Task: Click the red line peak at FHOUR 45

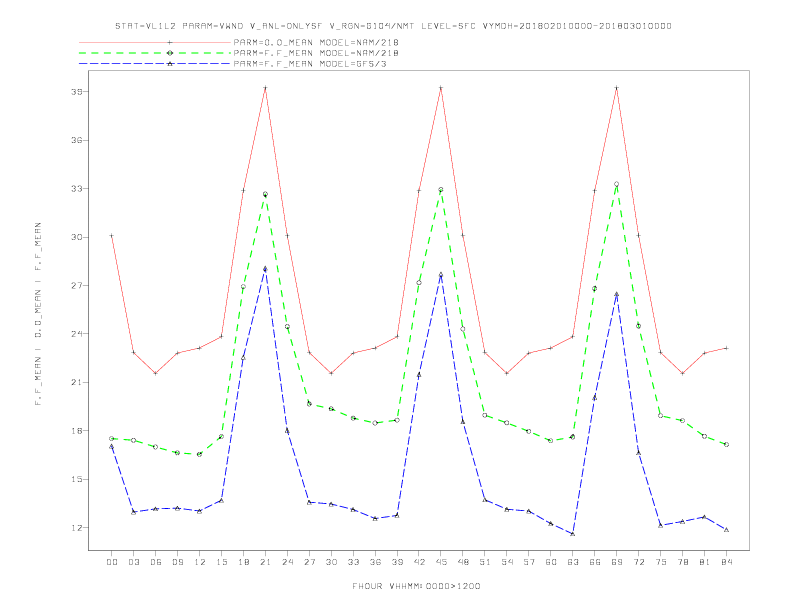Action: [x=441, y=88]
